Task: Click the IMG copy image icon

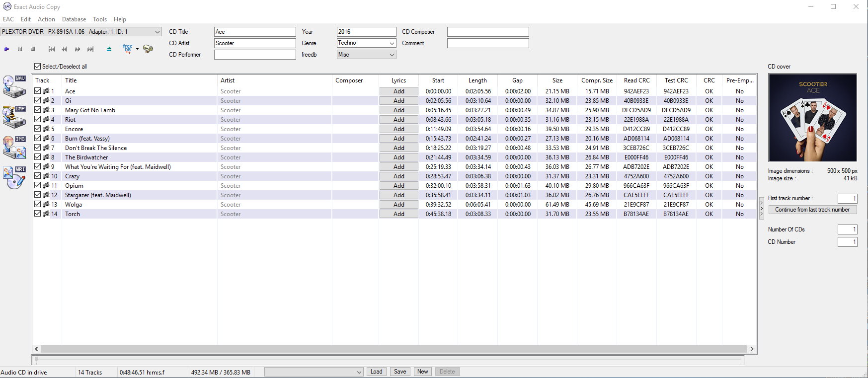Action: coord(14,147)
